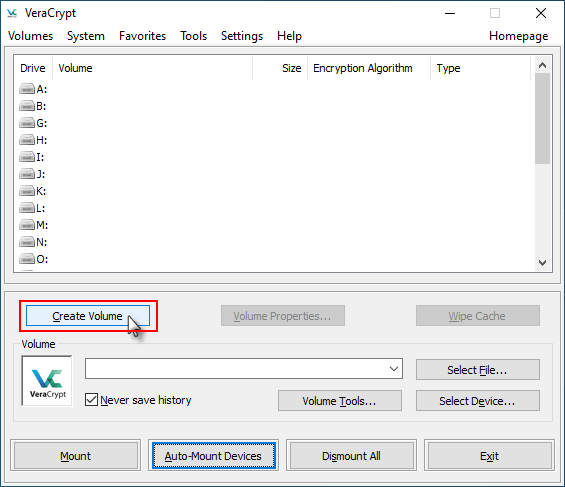Click the O: drive icon
This screenshot has height=487, width=565.
tap(27, 259)
